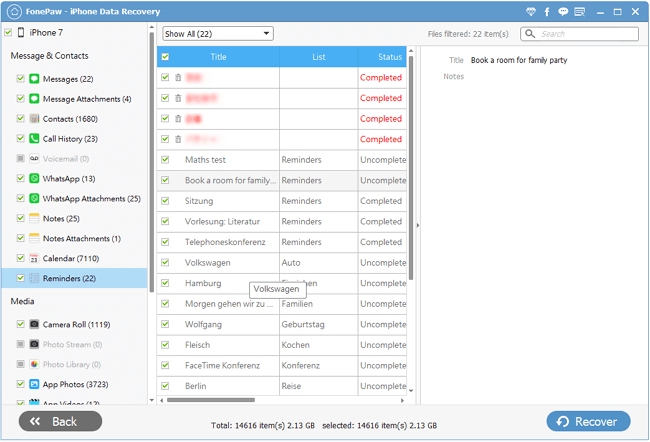
Task: Open the Show All (22) dropdown
Action: click(218, 34)
